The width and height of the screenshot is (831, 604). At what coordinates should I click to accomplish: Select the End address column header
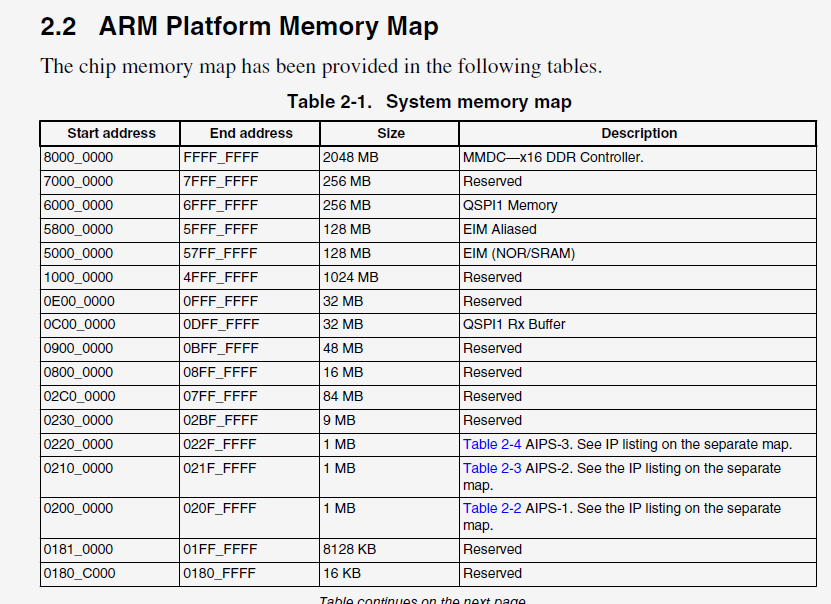(249, 133)
